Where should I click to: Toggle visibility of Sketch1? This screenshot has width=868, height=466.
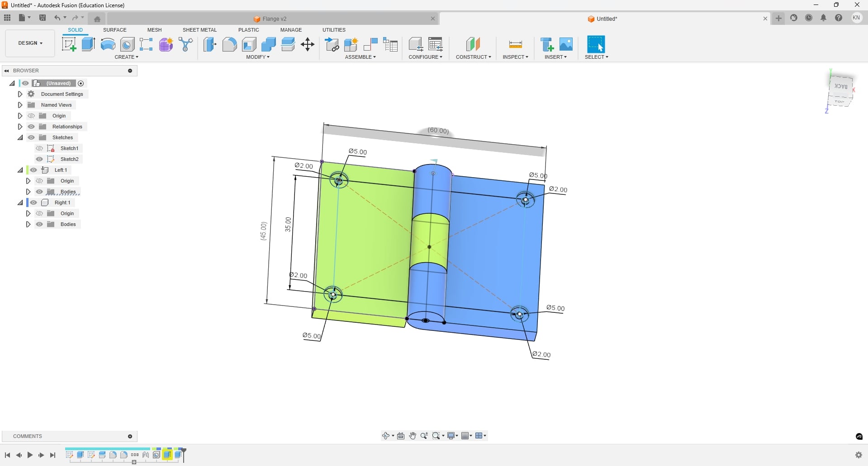pos(39,148)
